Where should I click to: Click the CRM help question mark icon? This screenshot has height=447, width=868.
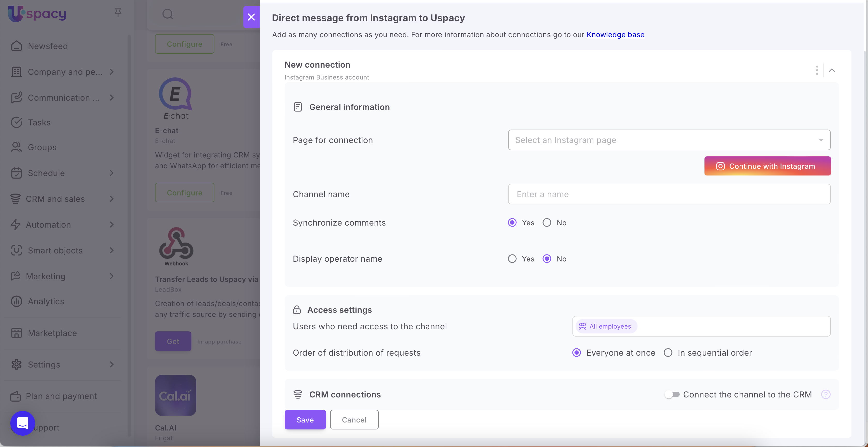(826, 394)
